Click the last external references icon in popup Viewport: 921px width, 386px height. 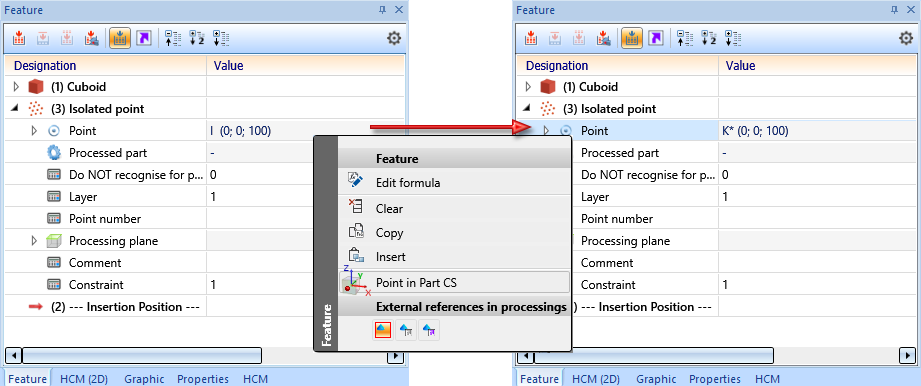click(x=430, y=331)
